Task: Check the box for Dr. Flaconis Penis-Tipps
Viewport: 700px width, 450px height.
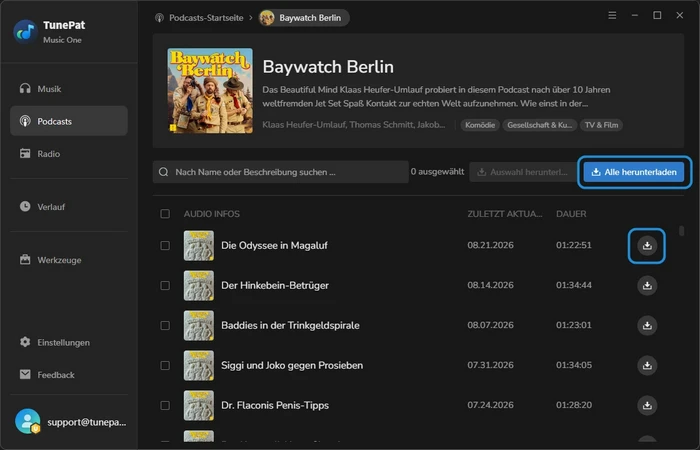Action: click(165, 405)
